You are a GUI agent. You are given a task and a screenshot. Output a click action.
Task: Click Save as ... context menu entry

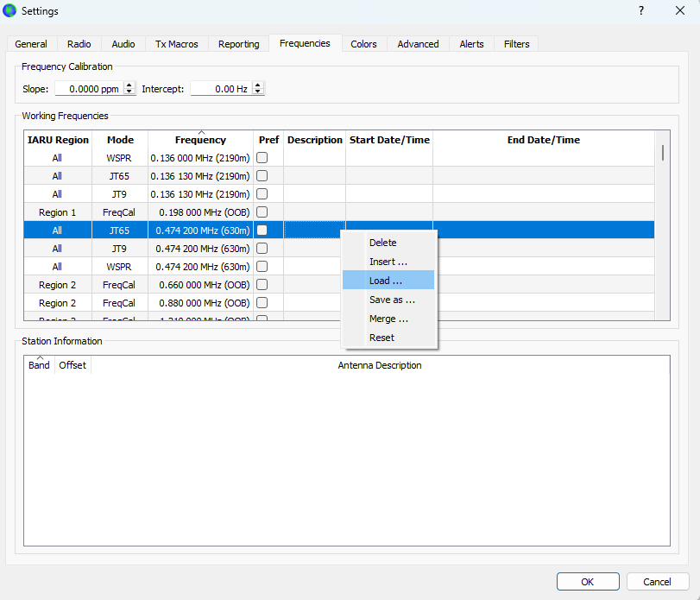392,300
